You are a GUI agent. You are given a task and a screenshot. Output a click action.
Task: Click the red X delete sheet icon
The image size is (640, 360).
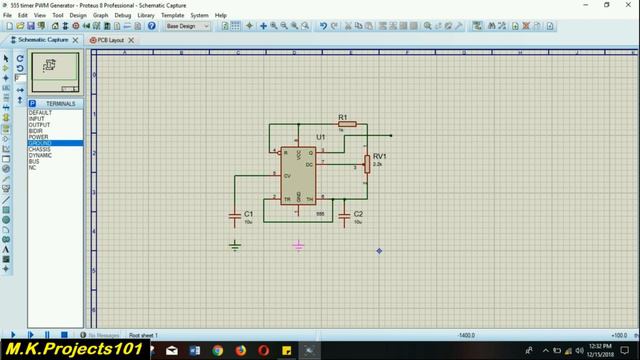(x=526, y=26)
